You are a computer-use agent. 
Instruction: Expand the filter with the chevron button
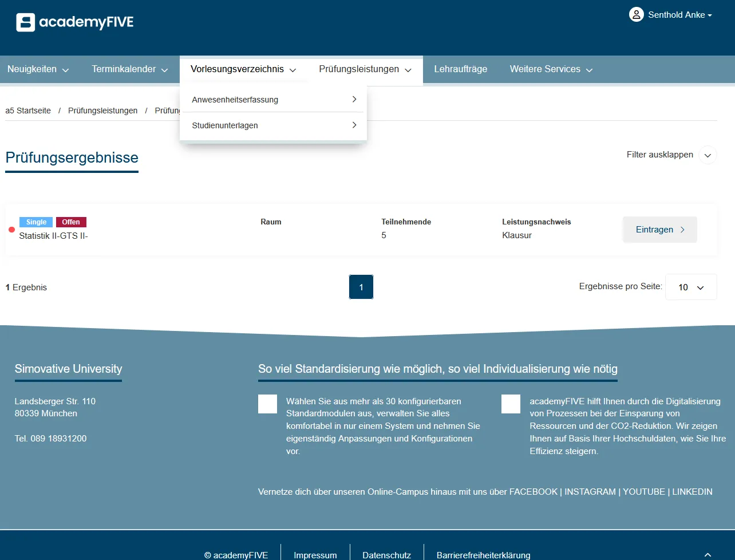coord(708,155)
